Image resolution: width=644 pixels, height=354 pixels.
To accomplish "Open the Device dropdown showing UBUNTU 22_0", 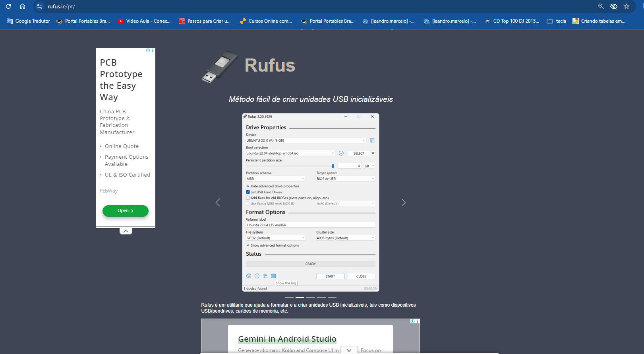I will 306,140.
